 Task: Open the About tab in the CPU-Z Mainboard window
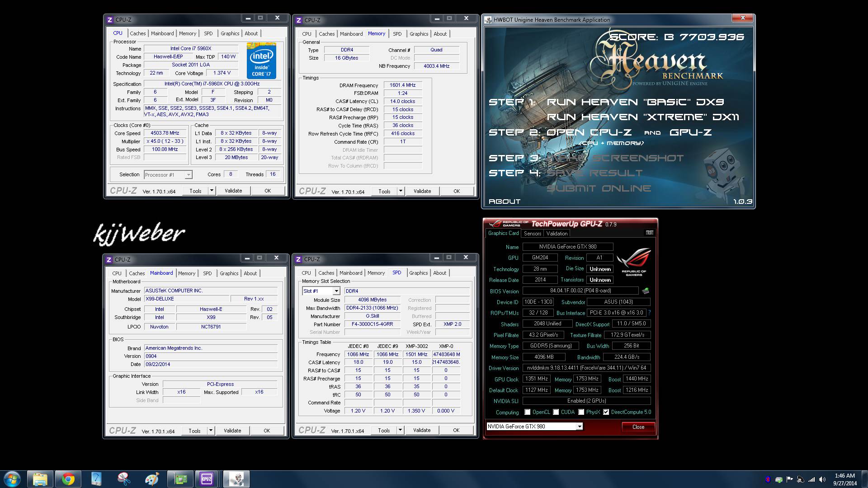point(250,273)
